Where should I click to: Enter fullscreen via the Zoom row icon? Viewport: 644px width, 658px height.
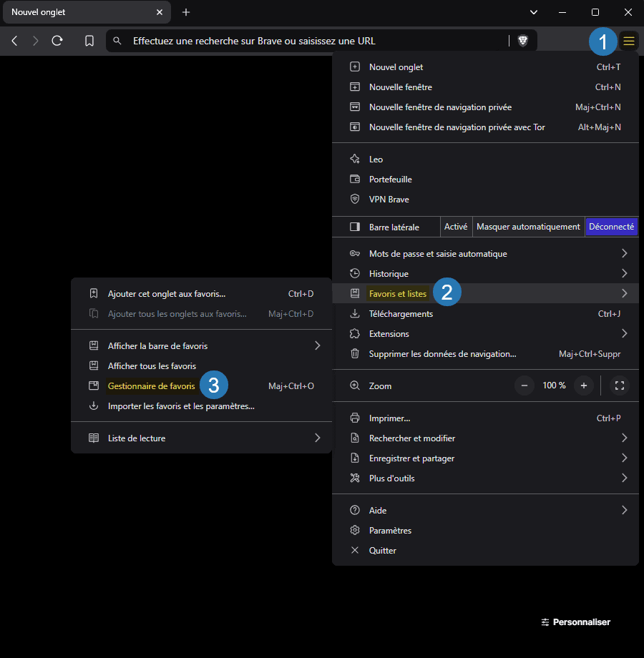620,385
